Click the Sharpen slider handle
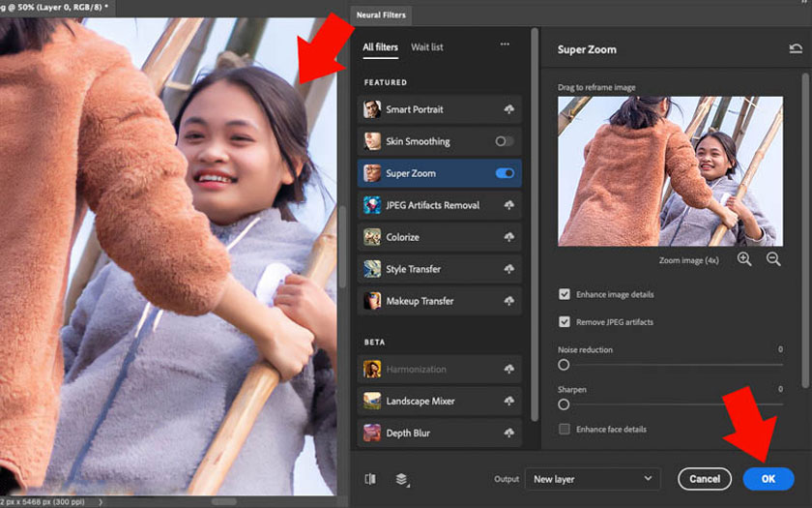Viewport: 812px width, 508px height. [564, 404]
